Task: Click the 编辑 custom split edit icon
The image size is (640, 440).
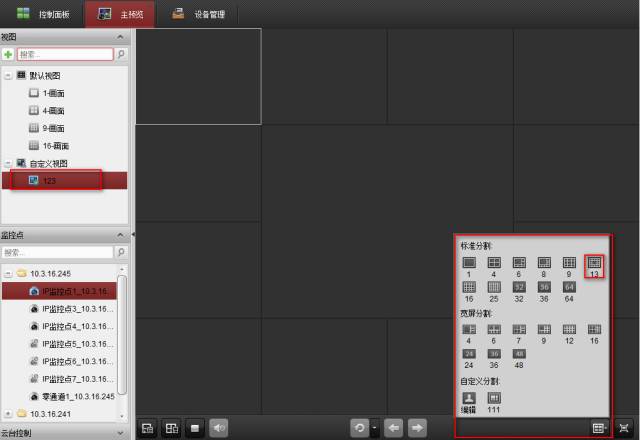Action: [468, 398]
